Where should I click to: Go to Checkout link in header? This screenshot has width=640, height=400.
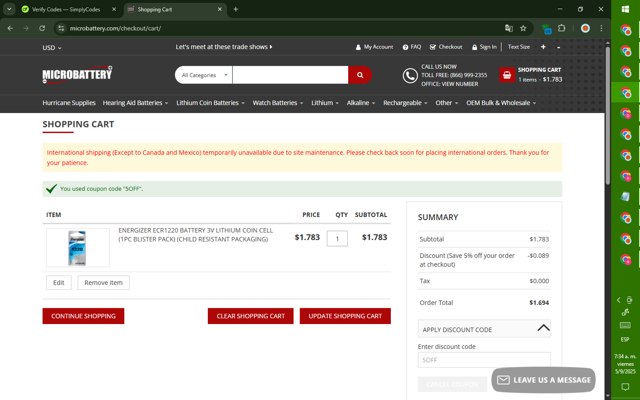point(446,47)
